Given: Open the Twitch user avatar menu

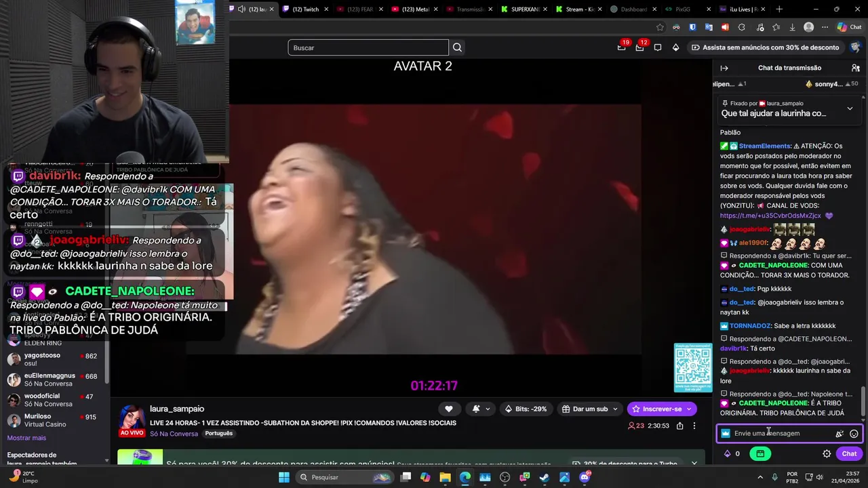Looking at the screenshot, I should tap(855, 47).
